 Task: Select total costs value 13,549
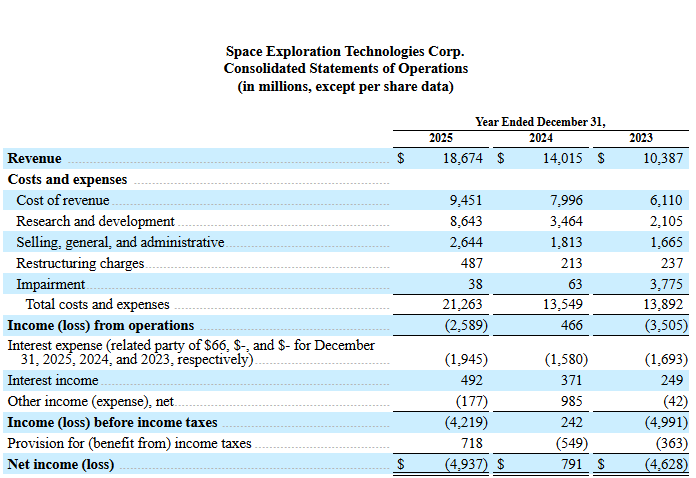[x=562, y=304]
